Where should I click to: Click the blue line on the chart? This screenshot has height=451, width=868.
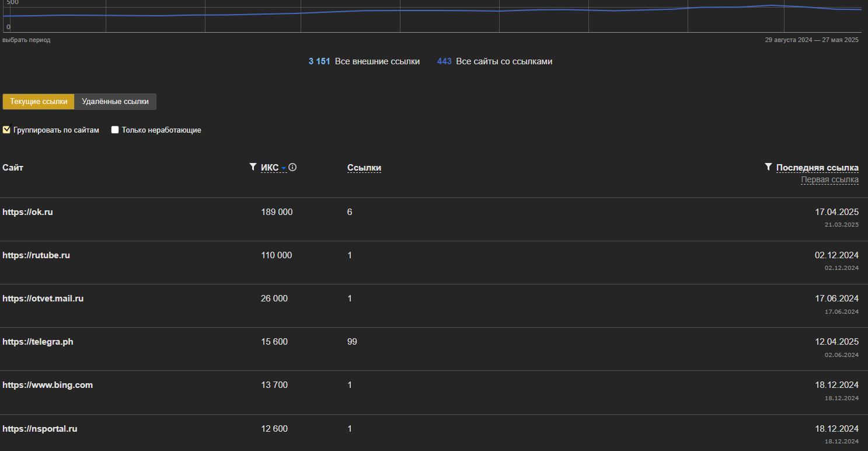pyautogui.click(x=432, y=11)
